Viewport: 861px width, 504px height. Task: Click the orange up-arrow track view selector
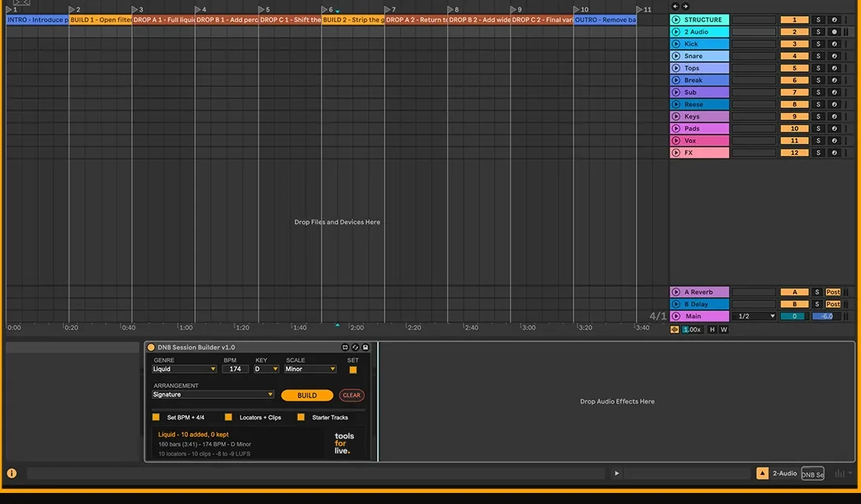762,473
